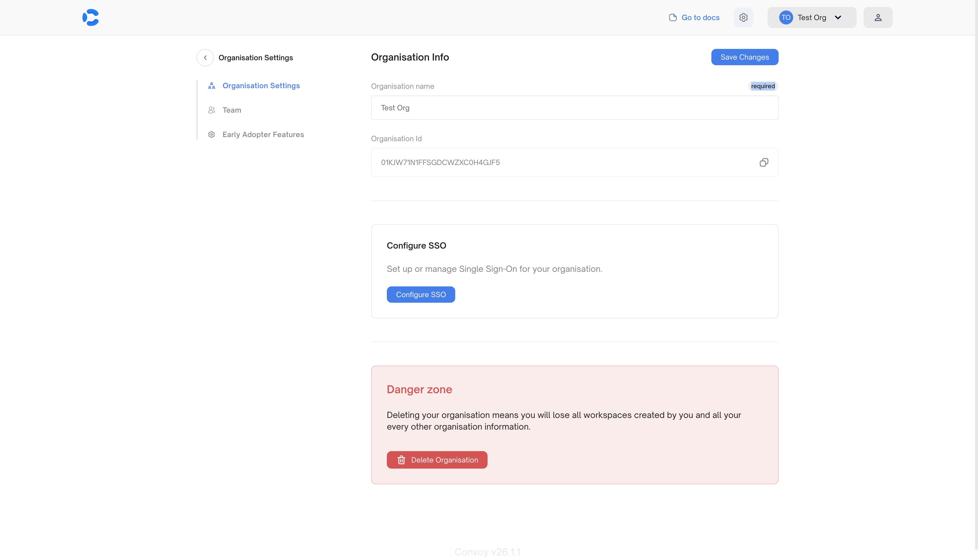Focus the Organisation name input field
978x560 pixels.
click(x=574, y=108)
